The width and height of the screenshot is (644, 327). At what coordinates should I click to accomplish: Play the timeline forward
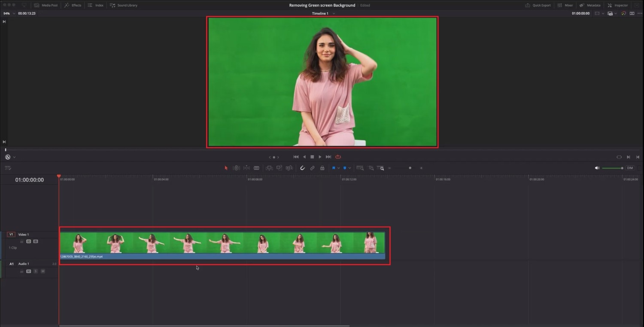pyautogui.click(x=320, y=157)
